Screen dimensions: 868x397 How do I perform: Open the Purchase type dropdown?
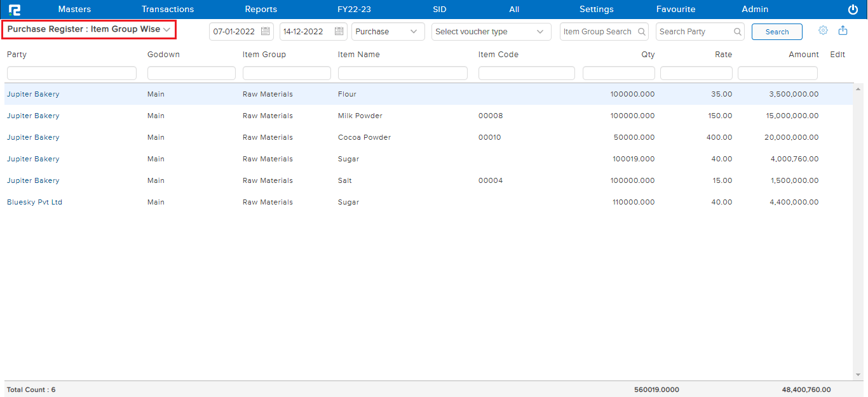click(388, 32)
